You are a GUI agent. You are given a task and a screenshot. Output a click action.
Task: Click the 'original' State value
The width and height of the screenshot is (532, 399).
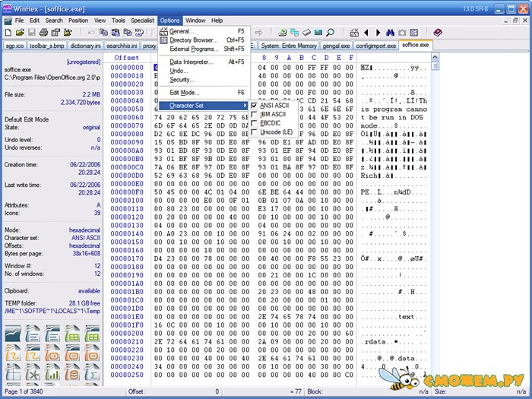coord(92,128)
